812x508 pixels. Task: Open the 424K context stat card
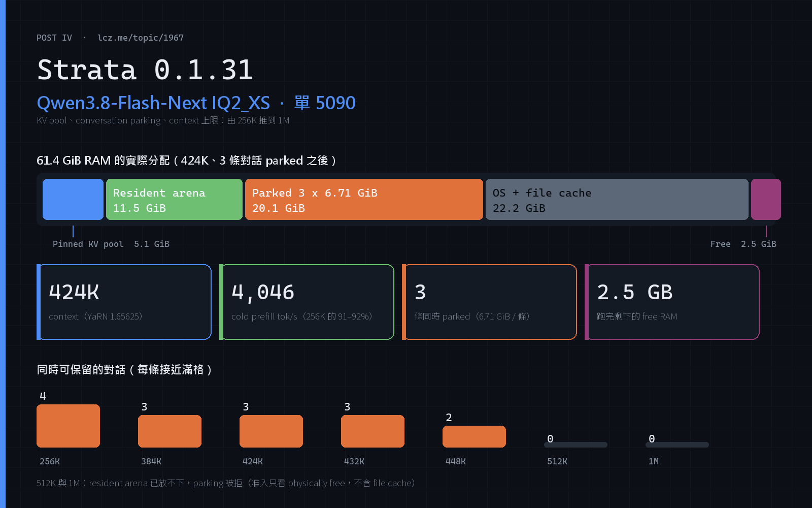pos(124,302)
